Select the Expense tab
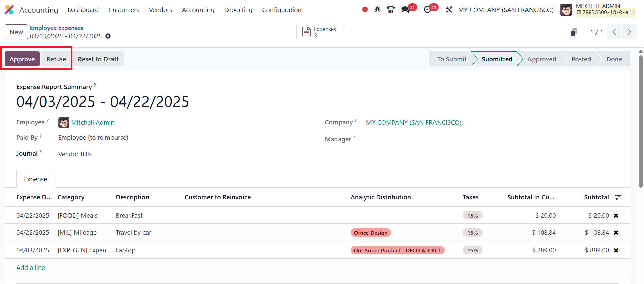 pyautogui.click(x=35, y=179)
